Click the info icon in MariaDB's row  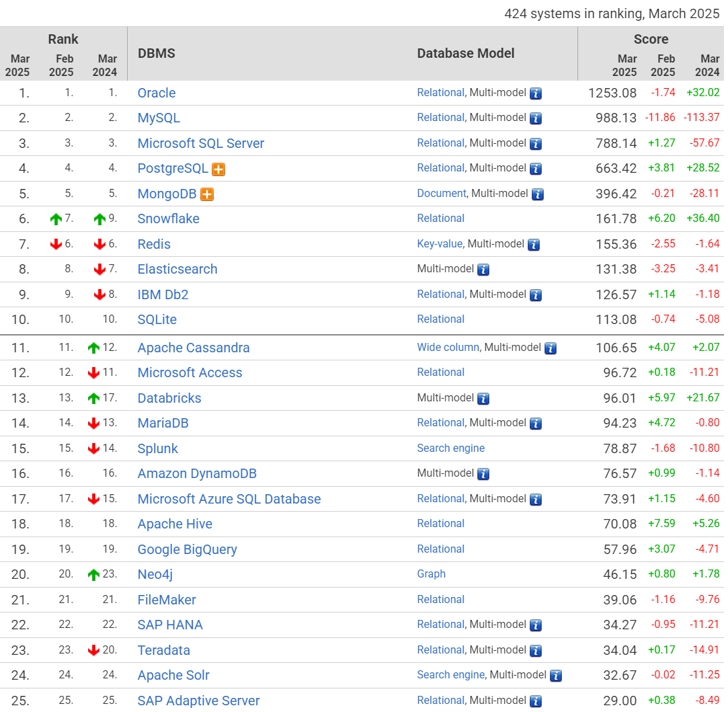click(536, 424)
